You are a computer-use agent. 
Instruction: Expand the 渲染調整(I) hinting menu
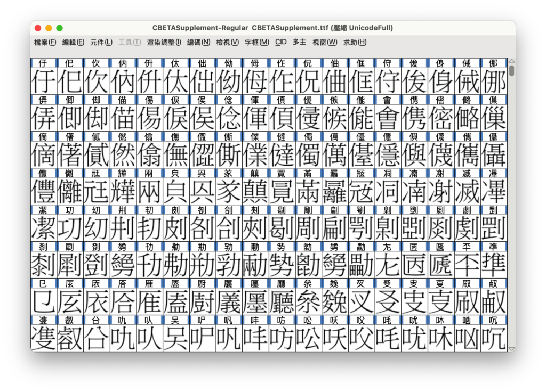[164, 43]
